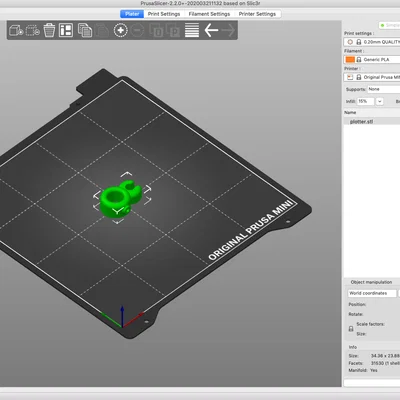This screenshot has width=400, height=400.
Task: Click the greyed Remove instance minus icon
Action: coord(137,30)
